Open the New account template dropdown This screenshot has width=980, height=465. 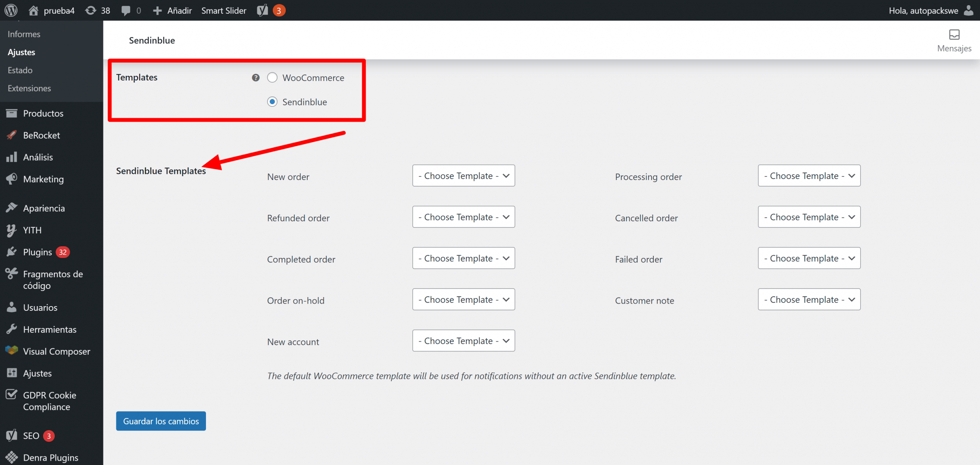(x=463, y=341)
